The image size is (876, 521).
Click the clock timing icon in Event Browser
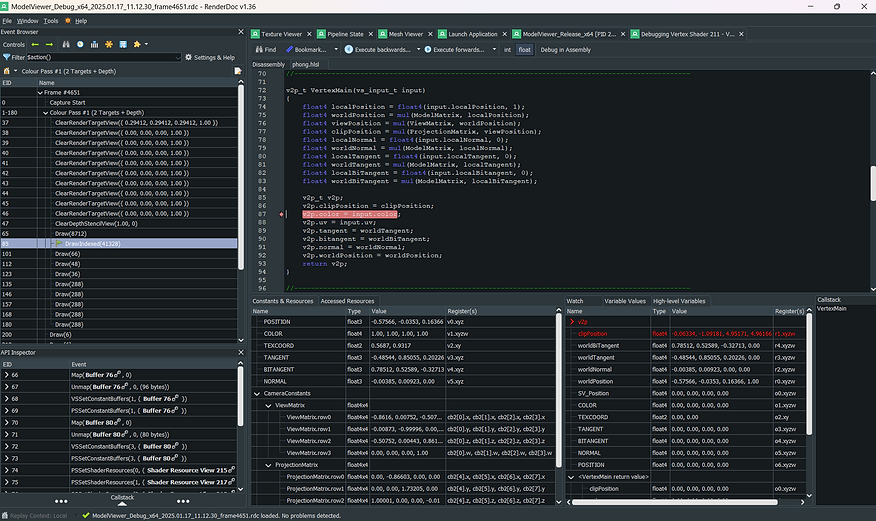(80, 44)
